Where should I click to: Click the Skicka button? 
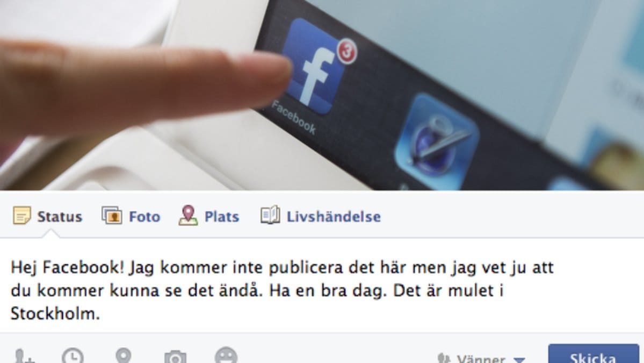coord(593,354)
